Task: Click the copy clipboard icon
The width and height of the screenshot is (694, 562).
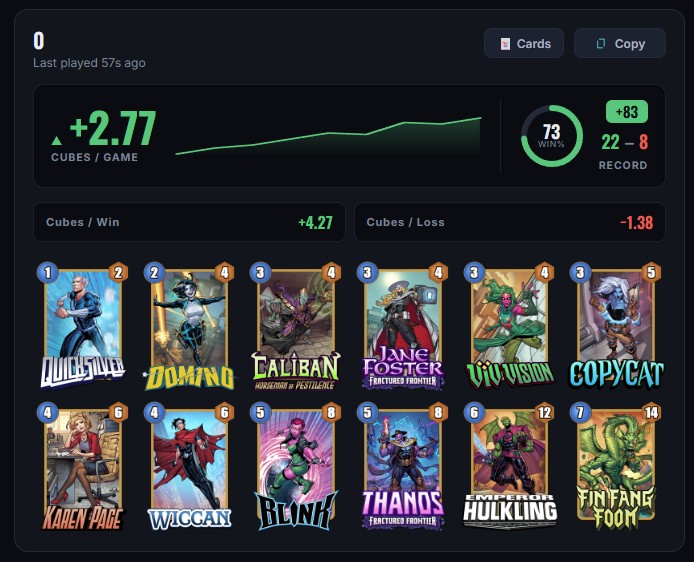Action: point(601,44)
